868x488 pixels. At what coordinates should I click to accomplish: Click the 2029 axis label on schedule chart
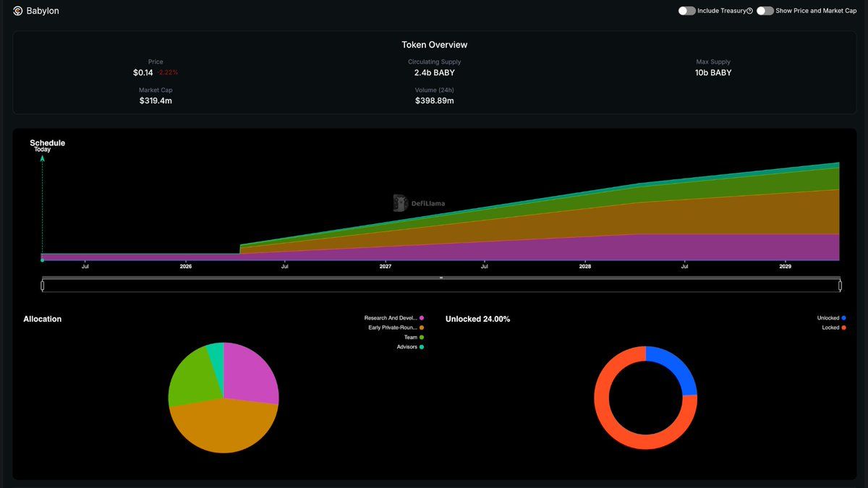pyautogui.click(x=785, y=267)
